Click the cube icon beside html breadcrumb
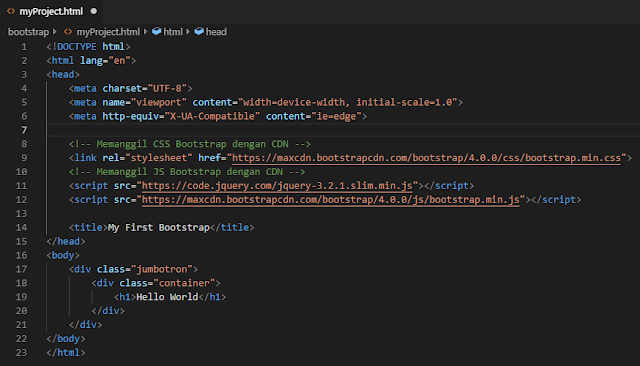The image size is (640, 366). tap(156, 31)
